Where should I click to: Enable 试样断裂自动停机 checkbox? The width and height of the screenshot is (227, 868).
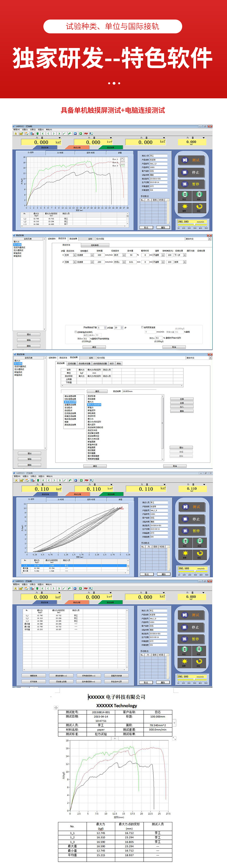76,332
